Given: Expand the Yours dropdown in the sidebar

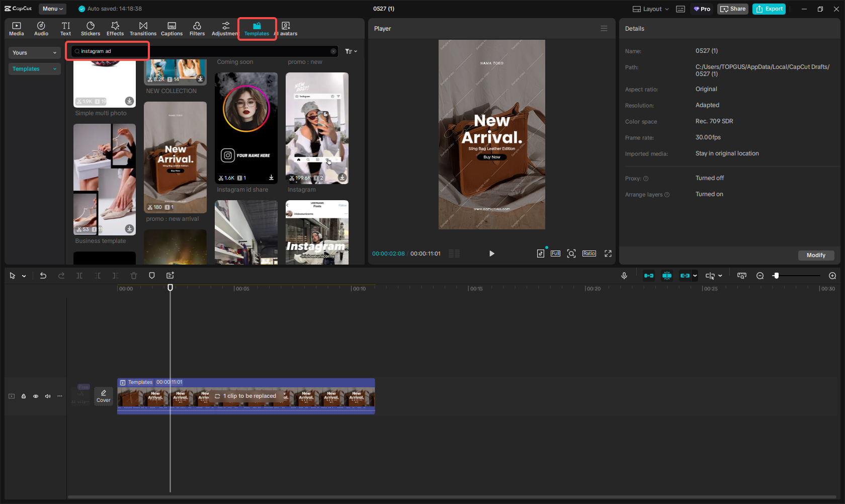Looking at the screenshot, I should 34,52.
